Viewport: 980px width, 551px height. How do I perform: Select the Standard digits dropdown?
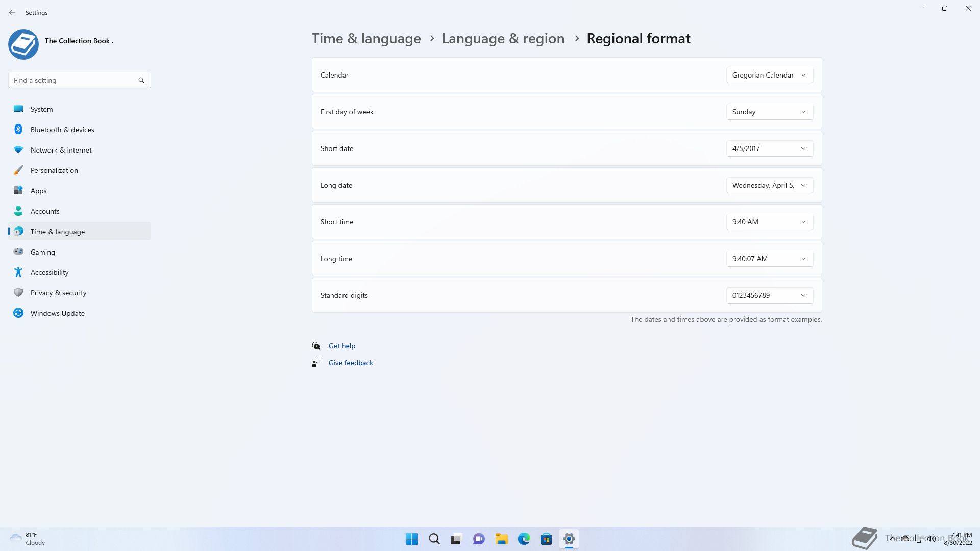(769, 295)
